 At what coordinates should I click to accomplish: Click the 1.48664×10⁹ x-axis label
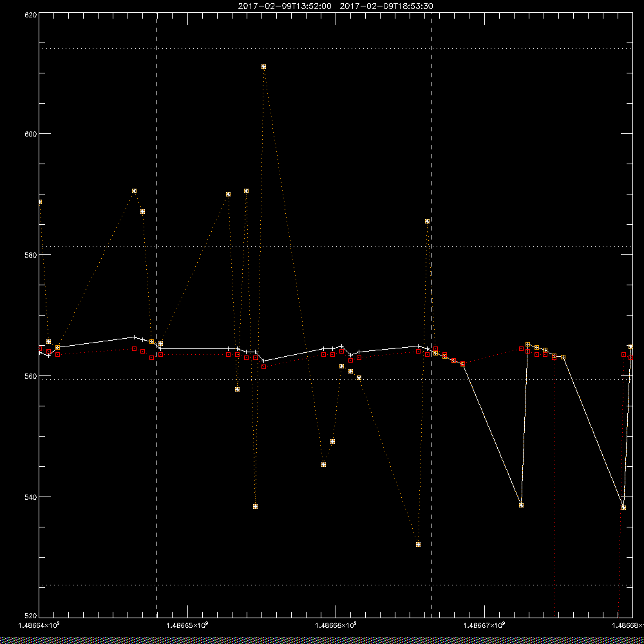39,625
